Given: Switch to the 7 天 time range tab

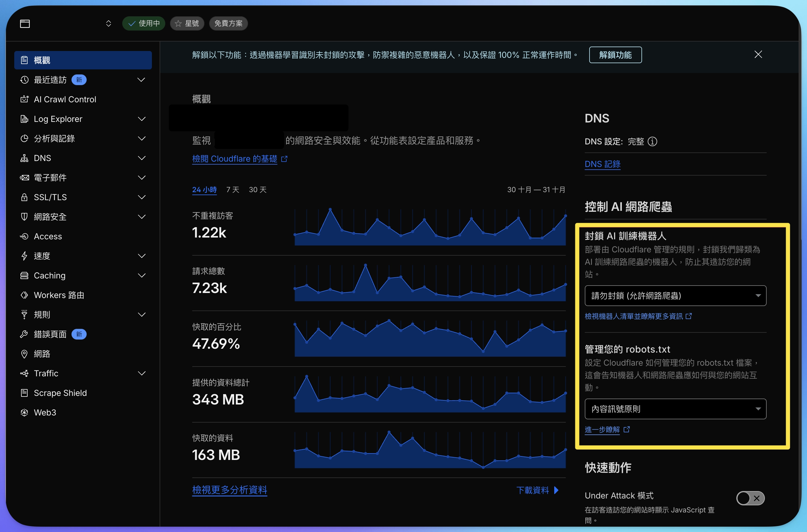Looking at the screenshot, I should point(232,190).
